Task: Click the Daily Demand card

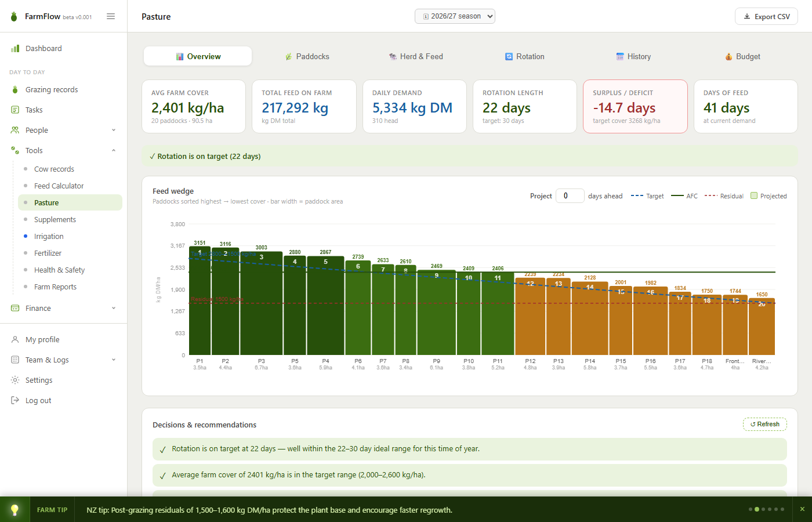Action: (415, 107)
